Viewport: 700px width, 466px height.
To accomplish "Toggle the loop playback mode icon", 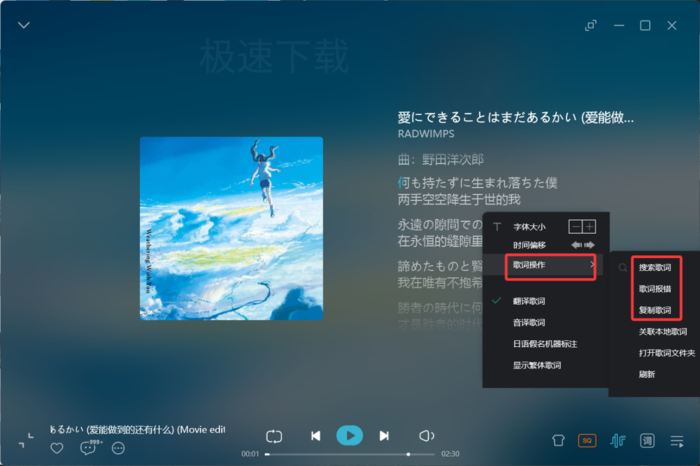I will click(x=274, y=436).
